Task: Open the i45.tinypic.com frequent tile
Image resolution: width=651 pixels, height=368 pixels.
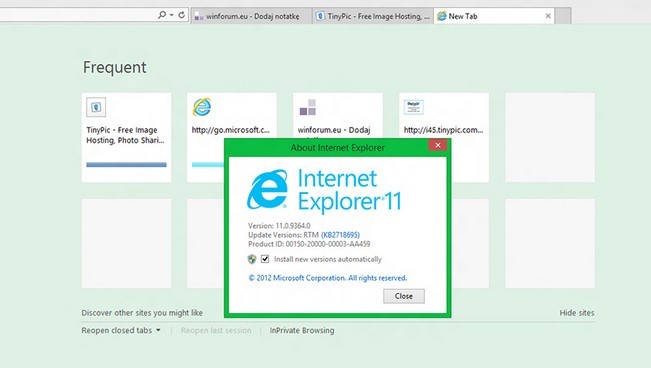Action: pos(444,137)
